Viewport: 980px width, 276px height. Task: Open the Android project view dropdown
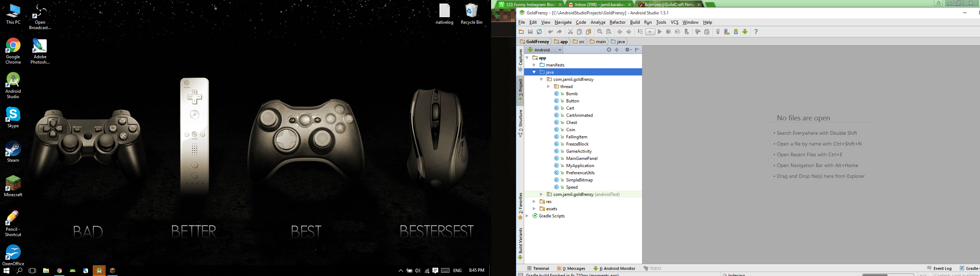(x=544, y=50)
